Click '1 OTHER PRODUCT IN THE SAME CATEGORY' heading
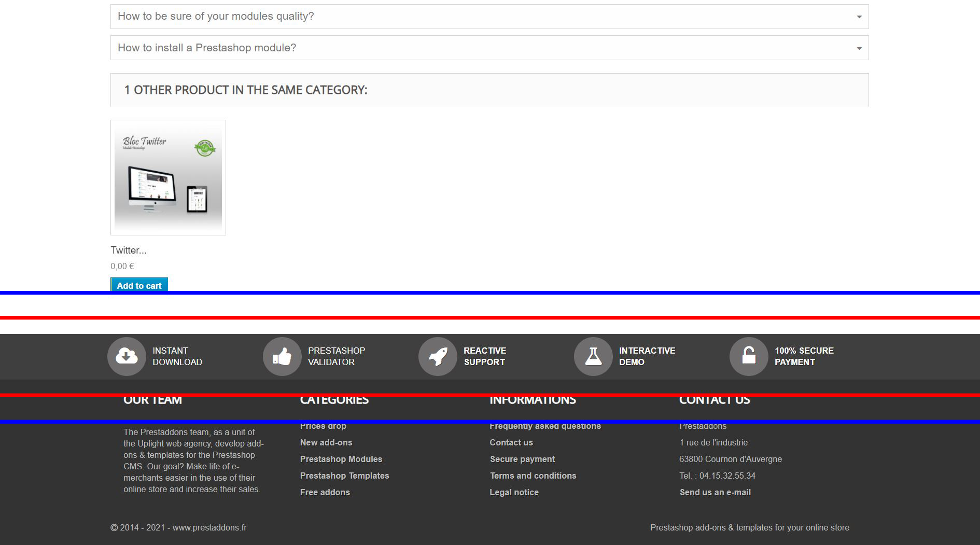 246,90
